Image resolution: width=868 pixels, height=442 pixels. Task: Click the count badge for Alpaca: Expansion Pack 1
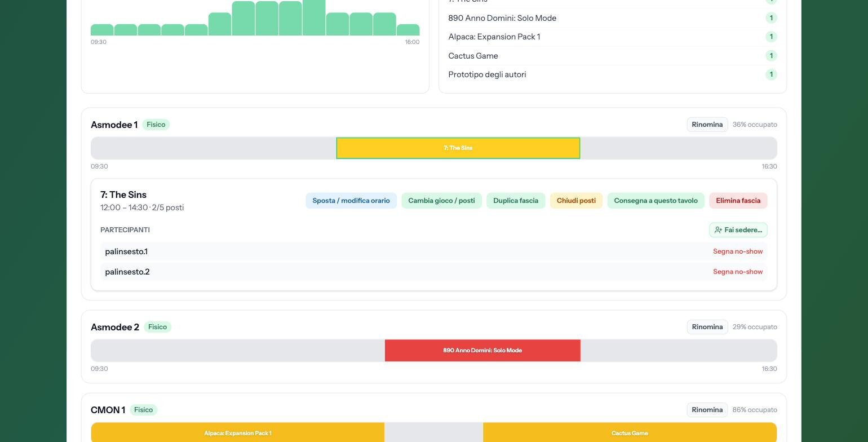click(x=771, y=37)
